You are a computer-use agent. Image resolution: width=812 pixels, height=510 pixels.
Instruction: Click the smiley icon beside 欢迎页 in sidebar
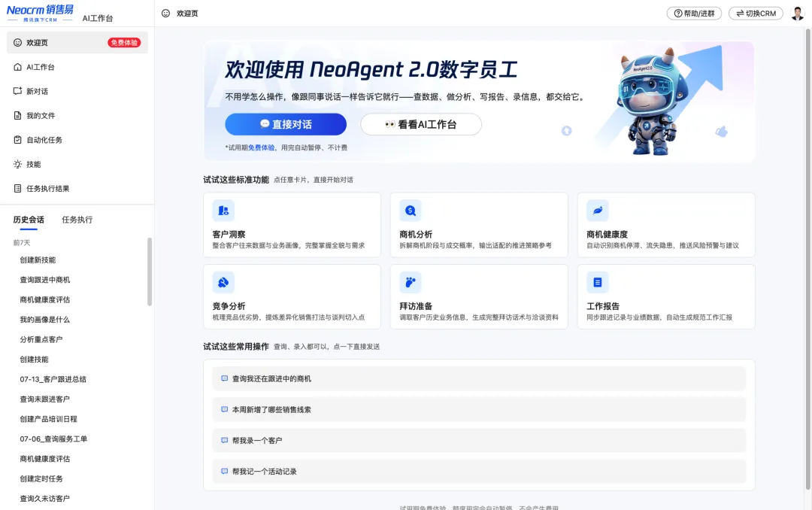pos(17,42)
